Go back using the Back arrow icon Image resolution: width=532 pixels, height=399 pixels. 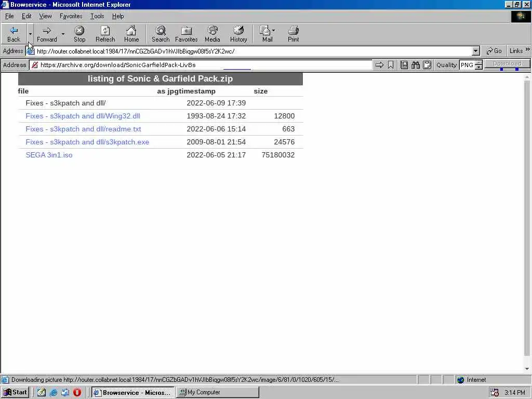(14, 31)
